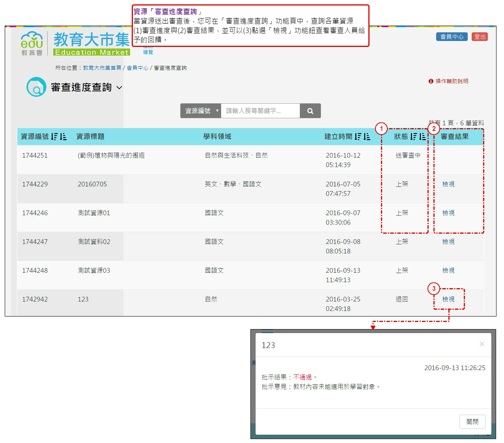Click title 測試資源01

coord(94,213)
